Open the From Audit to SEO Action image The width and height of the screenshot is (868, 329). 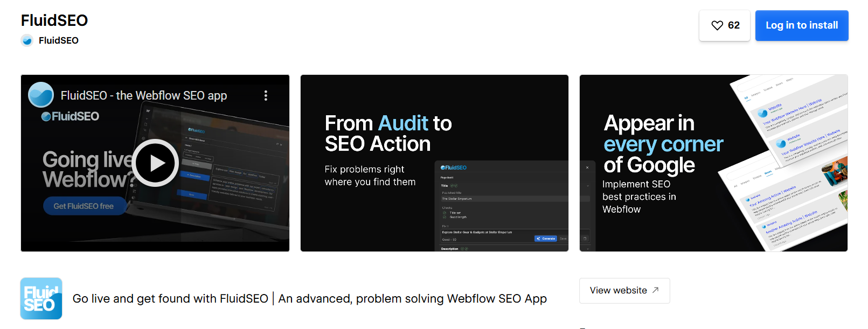click(434, 163)
